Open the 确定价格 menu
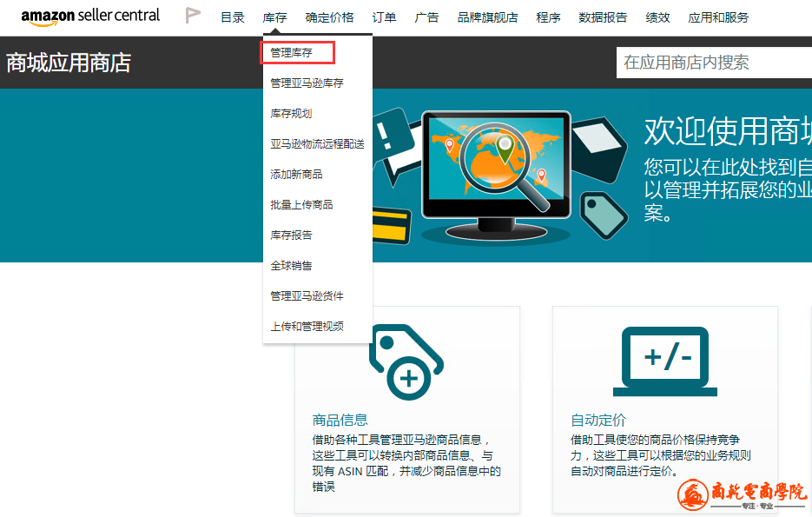812x517 pixels. pos(329,17)
